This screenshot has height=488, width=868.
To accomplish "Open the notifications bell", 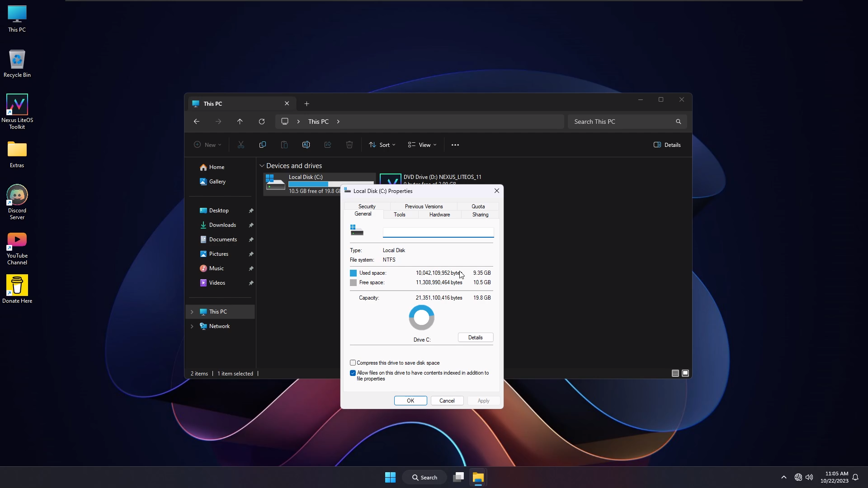I will pyautogui.click(x=855, y=477).
